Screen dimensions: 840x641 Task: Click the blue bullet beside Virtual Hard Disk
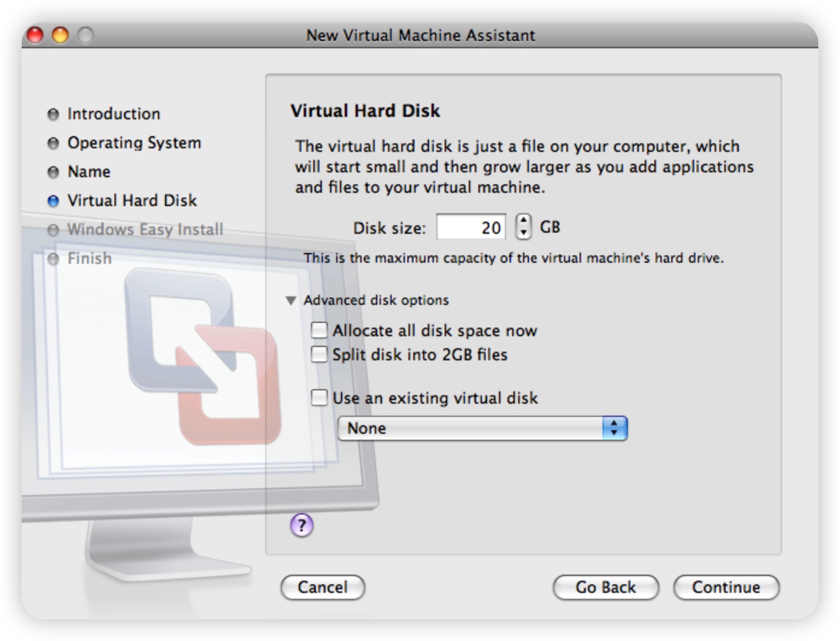[x=53, y=201]
